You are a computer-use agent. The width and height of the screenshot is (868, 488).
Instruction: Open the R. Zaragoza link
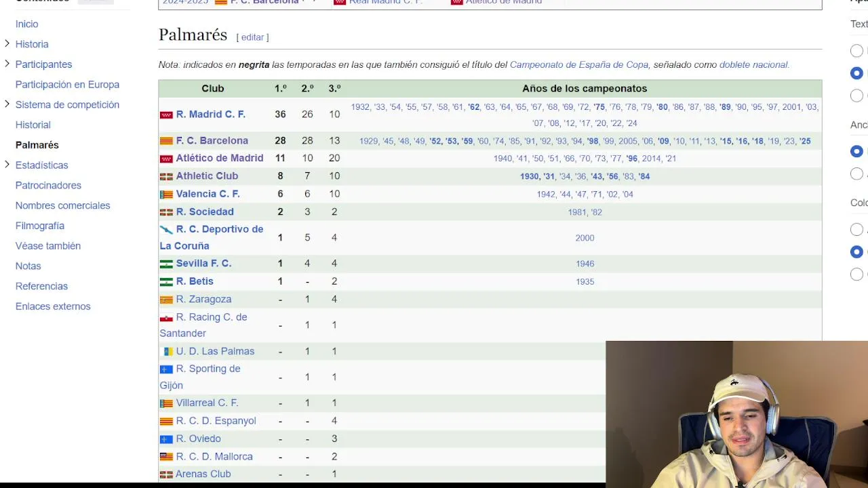203,300
